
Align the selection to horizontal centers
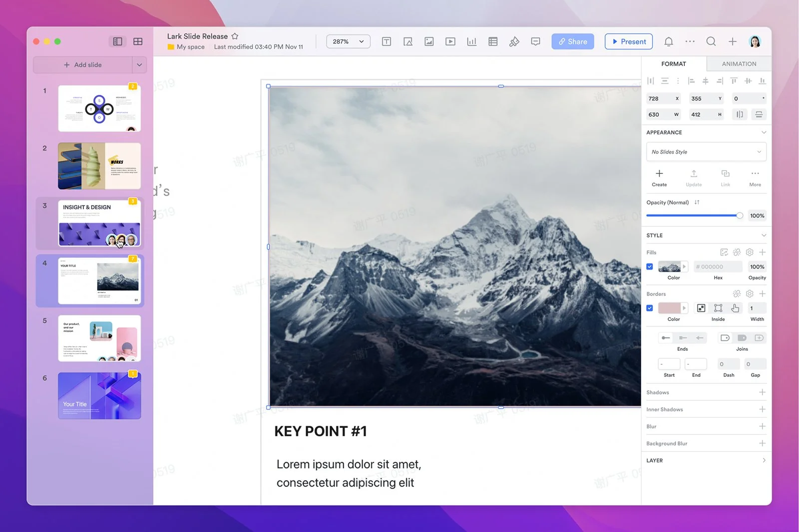pyautogui.click(x=706, y=81)
